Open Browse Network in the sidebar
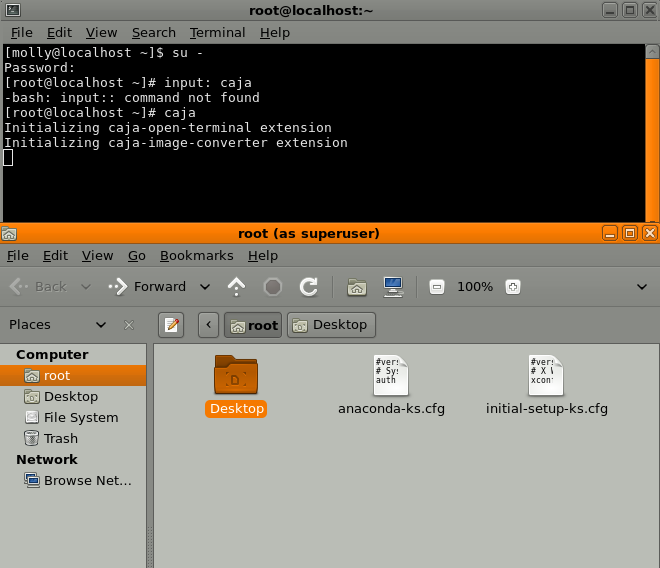Screen dimensions: 660x568 73,480
